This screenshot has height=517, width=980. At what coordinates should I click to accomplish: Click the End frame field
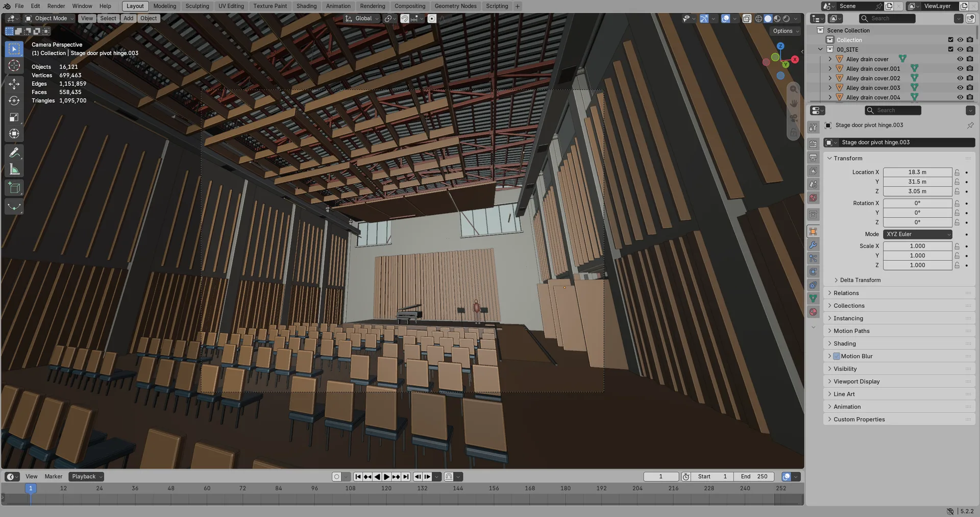[754, 477]
